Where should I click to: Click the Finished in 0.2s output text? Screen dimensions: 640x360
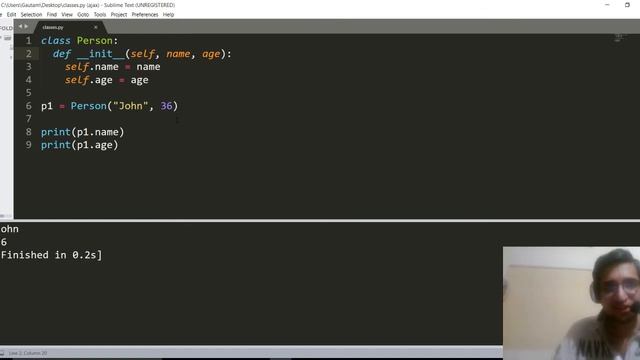(x=51, y=255)
